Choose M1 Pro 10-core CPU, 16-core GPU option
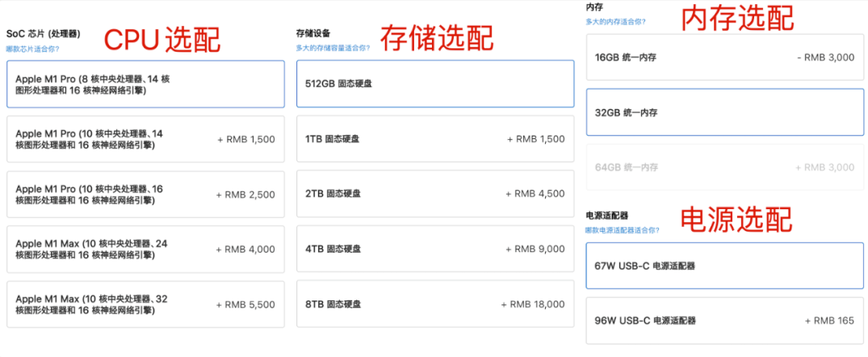 (145, 195)
